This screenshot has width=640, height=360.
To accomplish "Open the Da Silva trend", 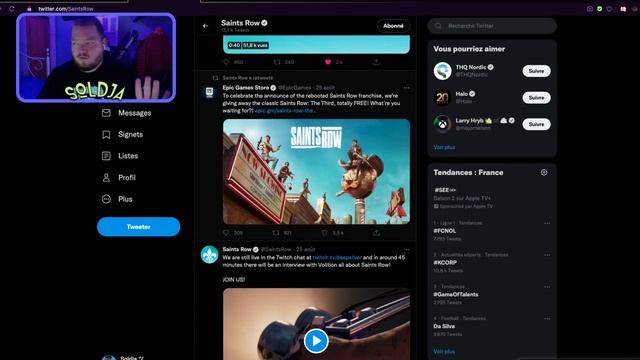I will tap(444, 327).
